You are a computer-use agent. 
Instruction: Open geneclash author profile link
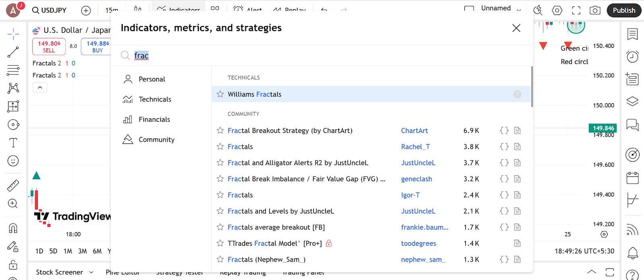pyautogui.click(x=416, y=179)
